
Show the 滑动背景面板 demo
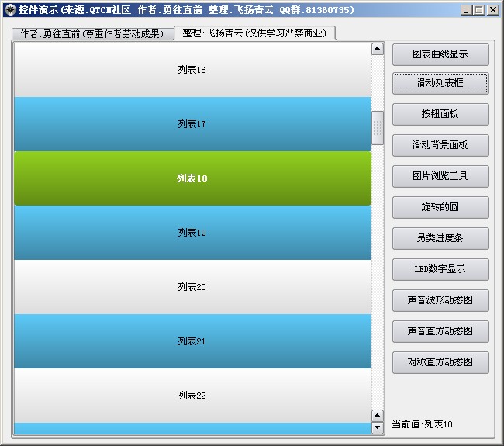point(440,145)
